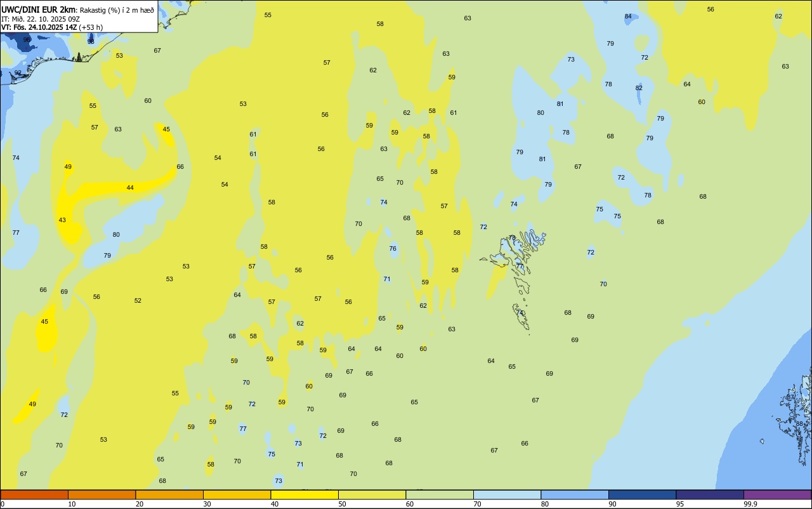The height and width of the screenshot is (509, 812).
Task: Click the 90–95 dark blue legend segment
Action: pos(642,494)
